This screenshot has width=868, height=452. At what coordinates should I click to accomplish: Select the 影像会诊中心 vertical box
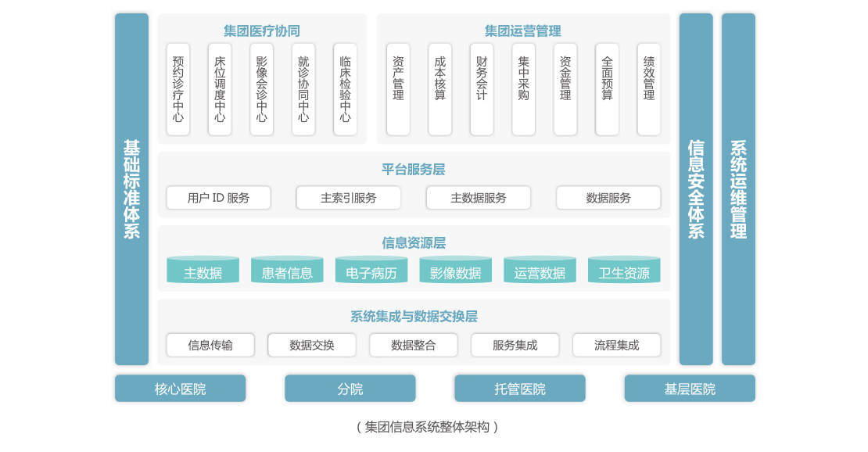[x=262, y=89]
